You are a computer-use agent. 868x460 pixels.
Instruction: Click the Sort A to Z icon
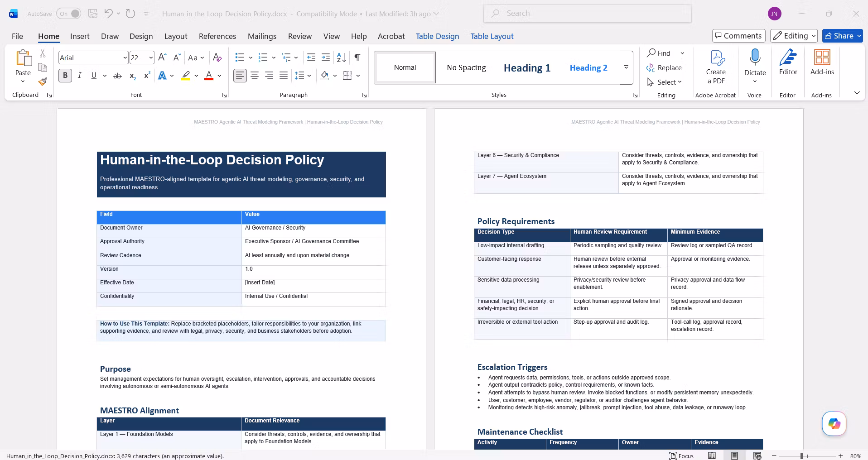click(x=342, y=57)
